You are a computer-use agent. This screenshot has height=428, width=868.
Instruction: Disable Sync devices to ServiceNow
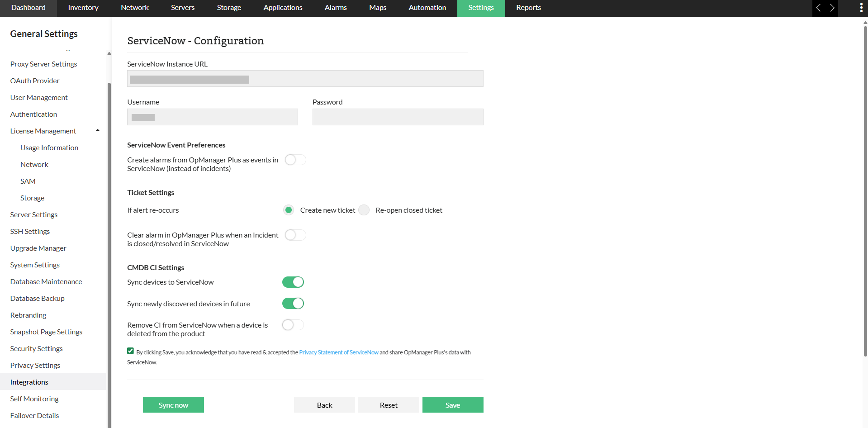coord(293,282)
